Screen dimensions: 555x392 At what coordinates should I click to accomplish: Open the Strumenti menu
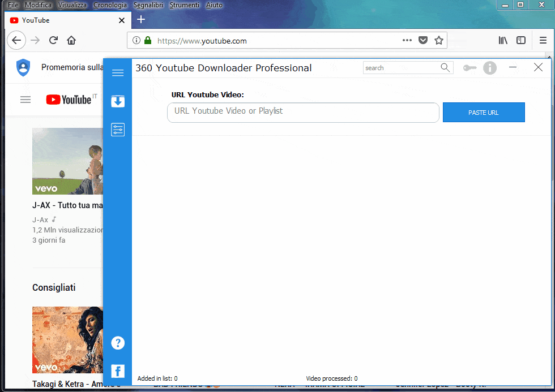click(185, 5)
